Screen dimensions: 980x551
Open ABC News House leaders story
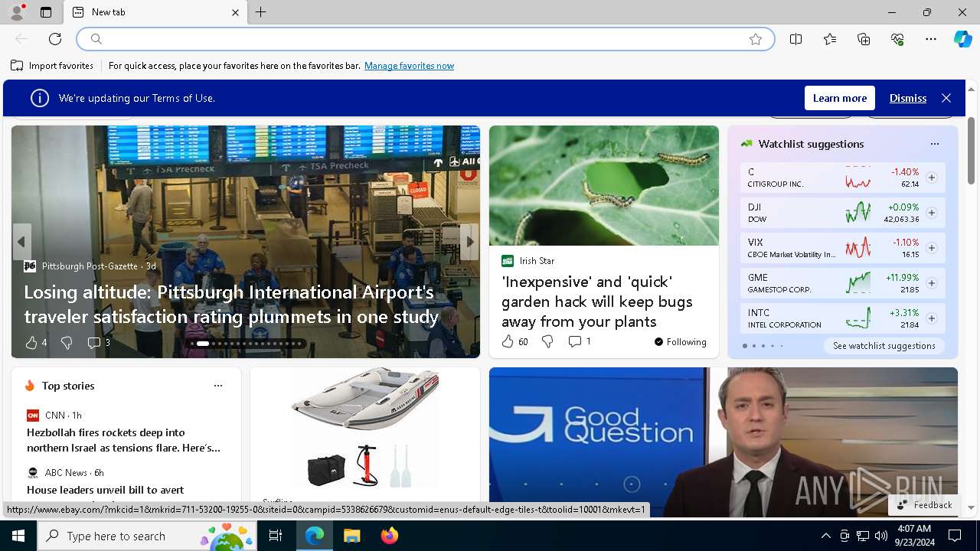pos(106,490)
